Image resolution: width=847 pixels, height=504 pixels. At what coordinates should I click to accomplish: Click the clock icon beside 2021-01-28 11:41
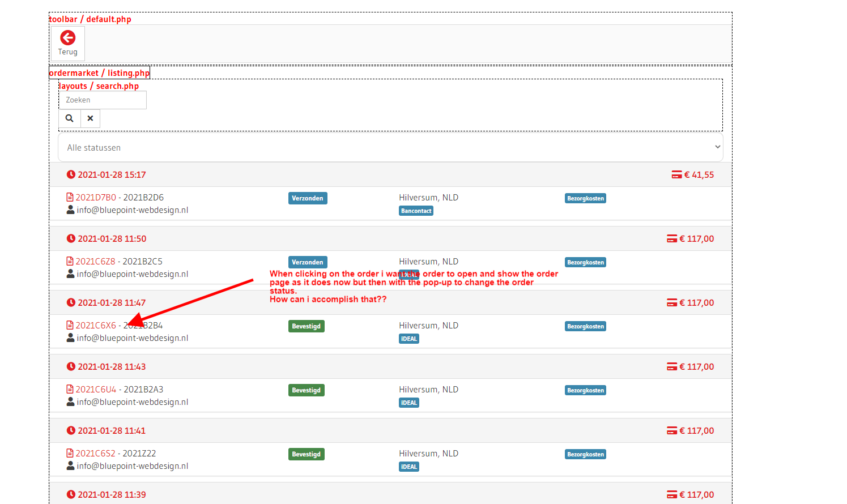71,430
